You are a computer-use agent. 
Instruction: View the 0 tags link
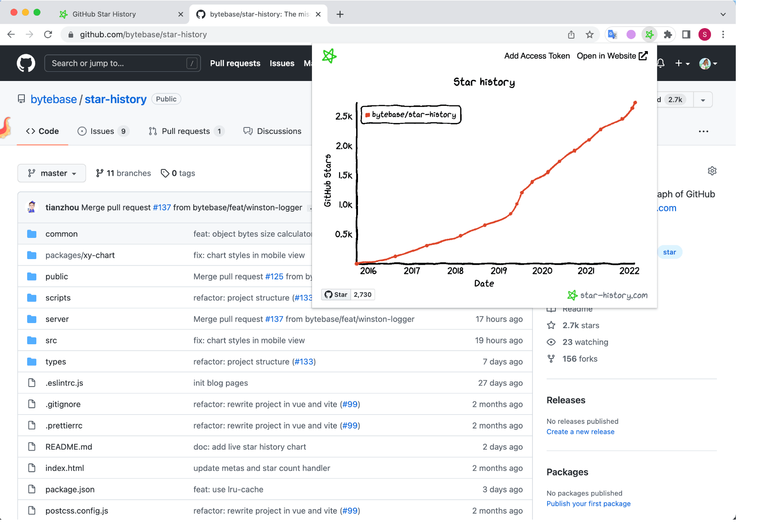pos(178,173)
